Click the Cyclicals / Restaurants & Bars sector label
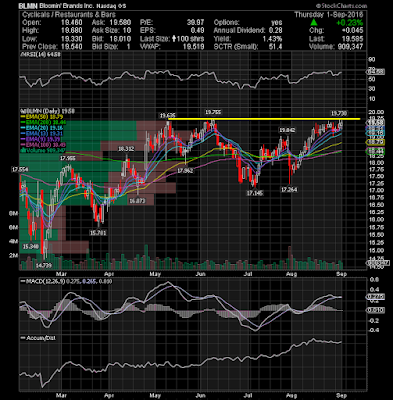The height and width of the screenshot is (400, 393). click(x=69, y=14)
